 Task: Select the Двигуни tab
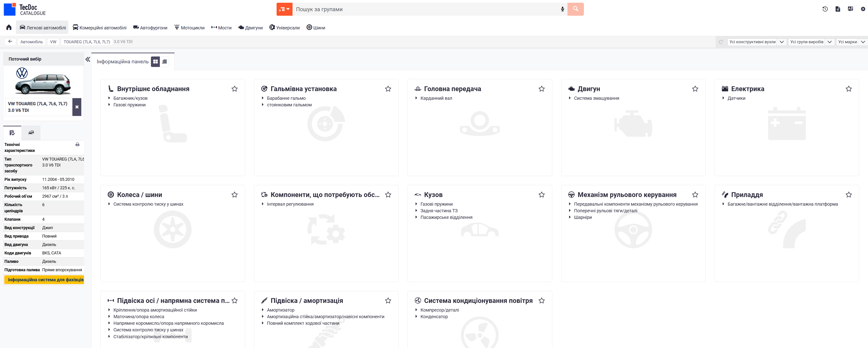pyautogui.click(x=250, y=27)
